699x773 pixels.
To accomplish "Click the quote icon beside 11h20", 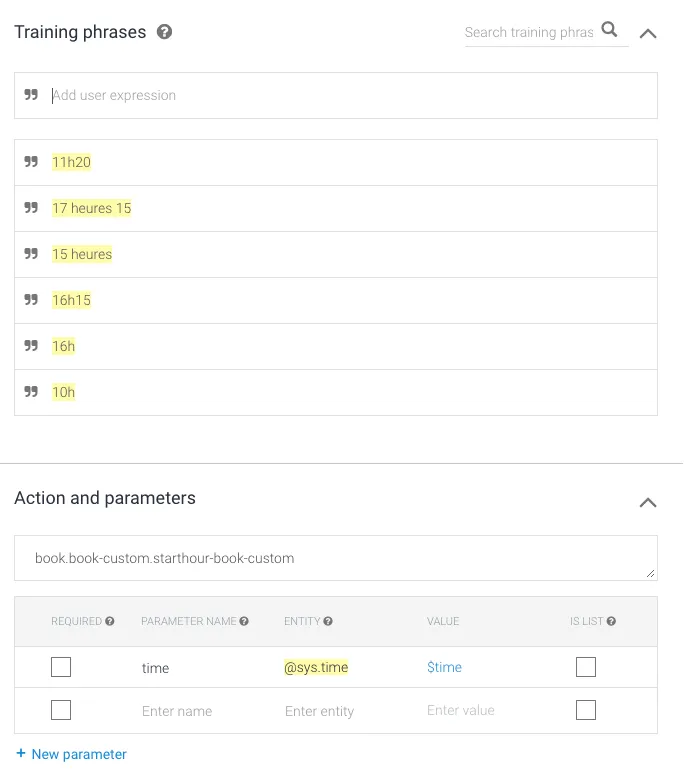I will (31, 162).
